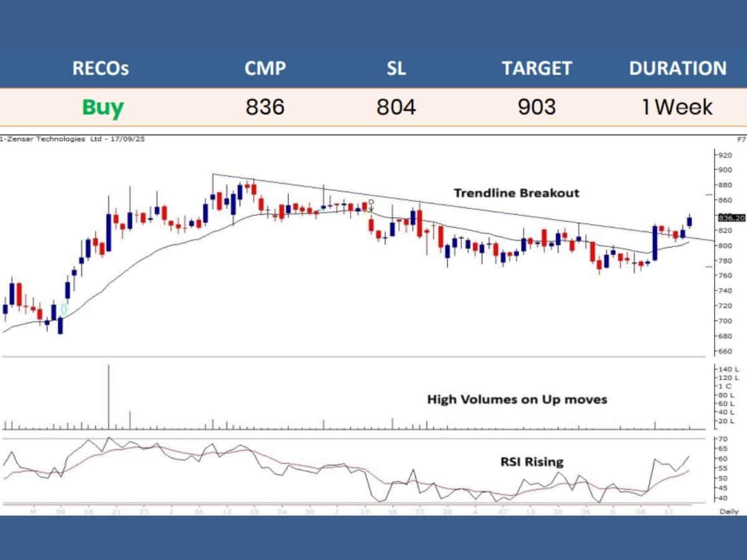Screen dimensions: 747x560
Task: Click the Daily timeframe label
Action: pyautogui.click(x=729, y=511)
